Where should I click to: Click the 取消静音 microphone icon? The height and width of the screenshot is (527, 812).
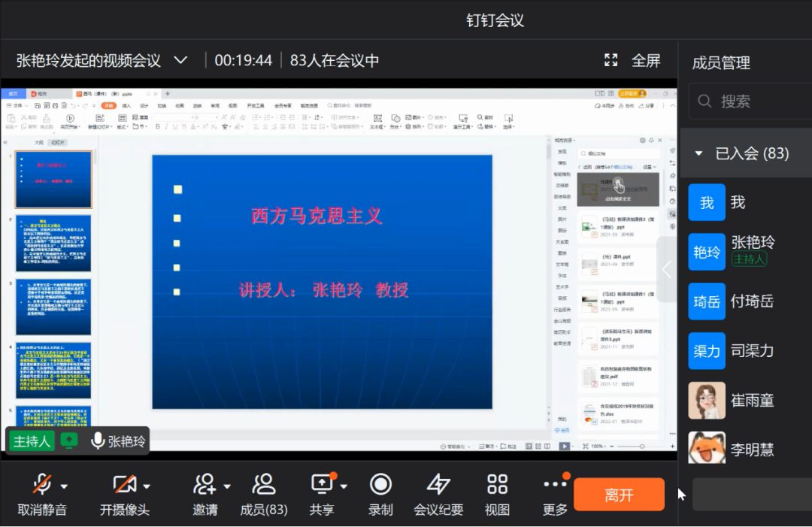[x=41, y=483]
